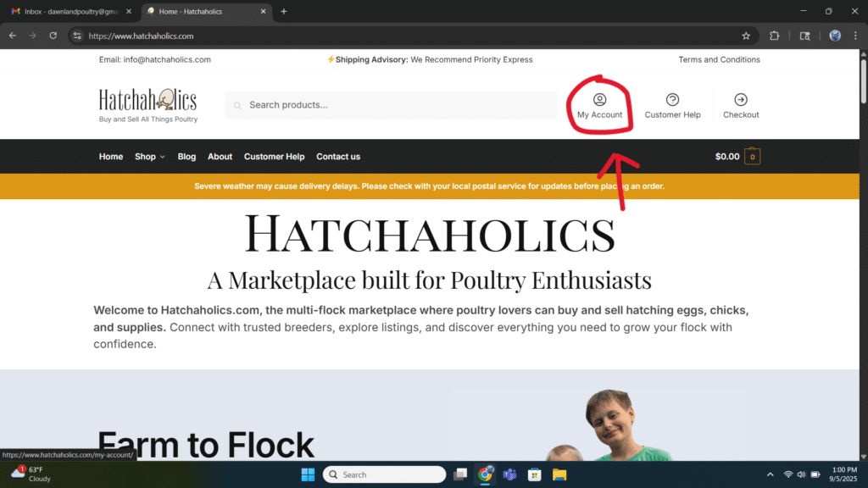The image size is (868, 488).
Task: Click the browser back arrow
Action: pyautogui.click(x=13, y=36)
